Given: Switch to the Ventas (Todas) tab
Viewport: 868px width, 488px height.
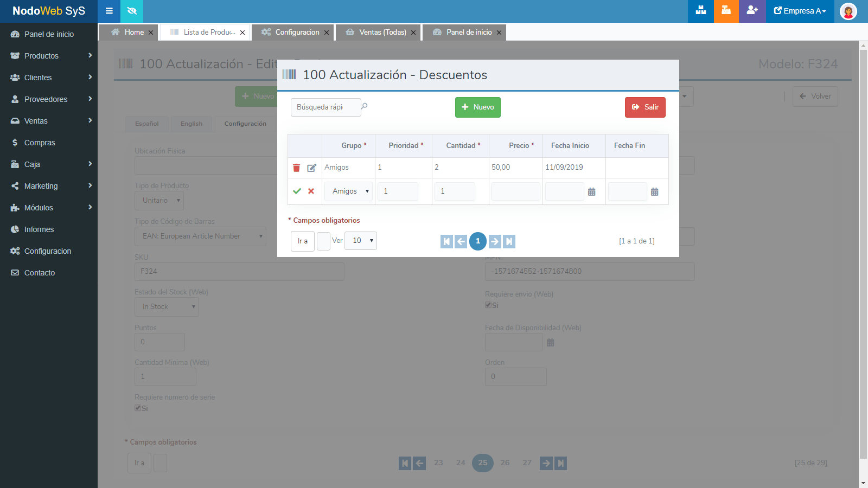Looking at the screenshot, I should 382,33.
